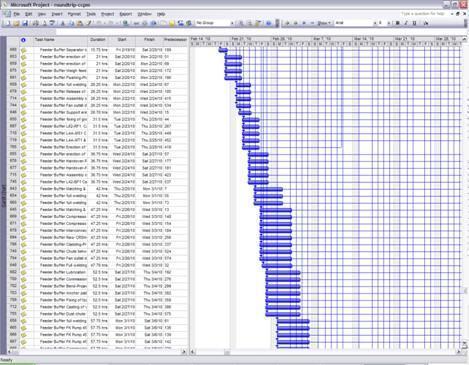469x365 pixels.
Task: Toggle Underline formatting
Action: pyautogui.click(x=414, y=23)
